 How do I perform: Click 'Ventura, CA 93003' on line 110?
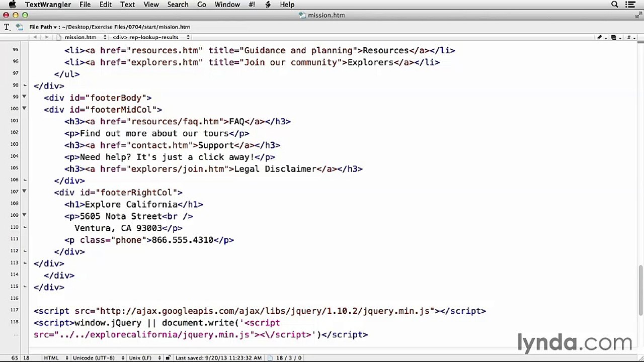click(118, 228)
